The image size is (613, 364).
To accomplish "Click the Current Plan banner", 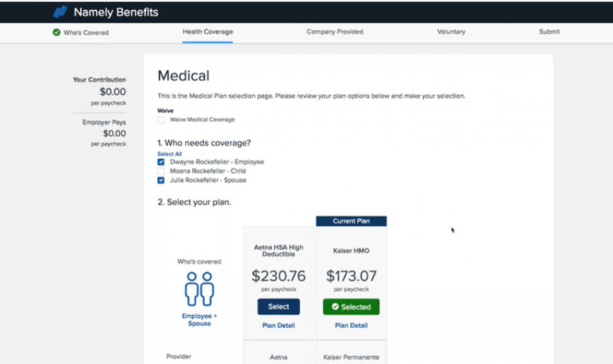I will 351,221.
